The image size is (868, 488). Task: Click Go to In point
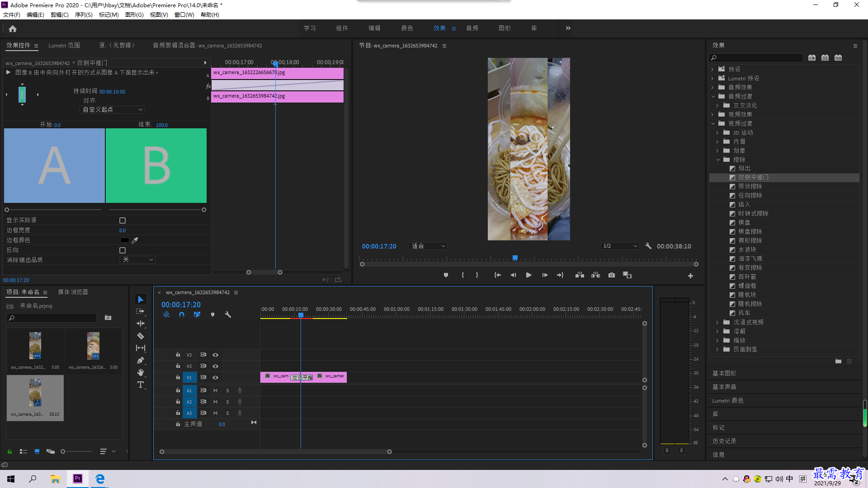click(497, 275)
